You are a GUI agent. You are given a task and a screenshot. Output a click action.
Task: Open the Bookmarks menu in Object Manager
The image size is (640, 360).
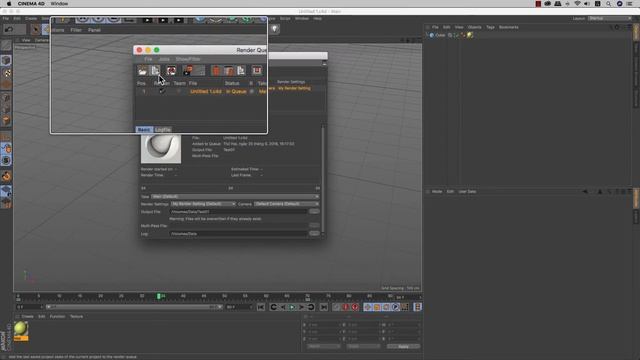click(x=509, y=27)
